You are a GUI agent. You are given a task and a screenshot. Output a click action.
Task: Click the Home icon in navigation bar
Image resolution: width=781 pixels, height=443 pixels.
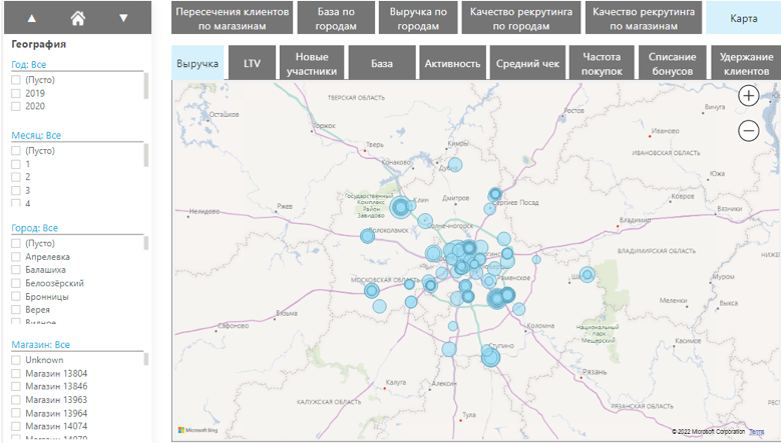point(77,18)
